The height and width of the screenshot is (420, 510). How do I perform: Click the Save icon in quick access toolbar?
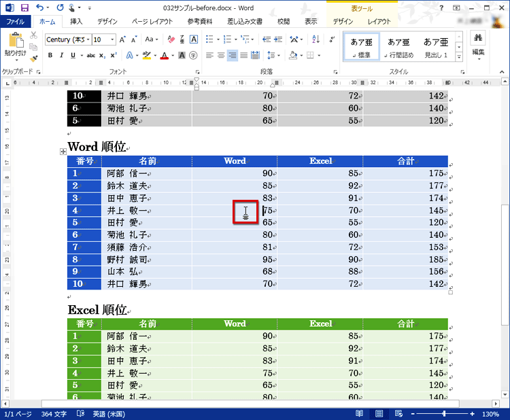24,7
